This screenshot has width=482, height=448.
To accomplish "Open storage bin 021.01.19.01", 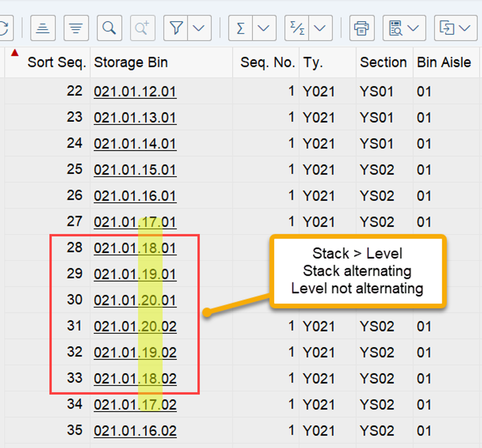I will pyautogui.click(x=135, y=274).
